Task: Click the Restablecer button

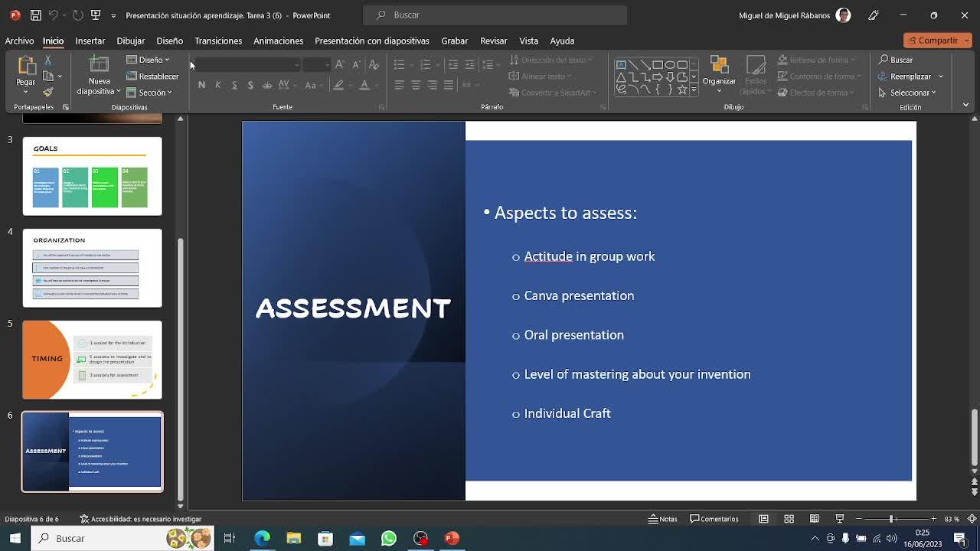Action: point(152,77)
